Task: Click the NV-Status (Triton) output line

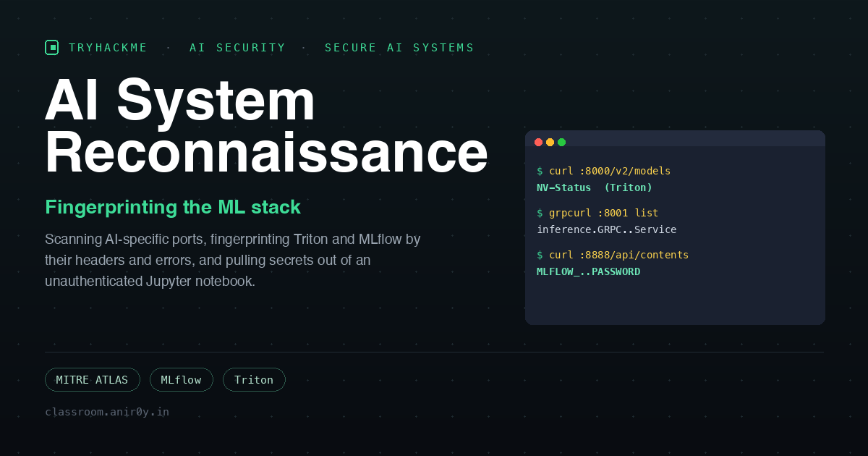Action: click(x=595, y=187)
